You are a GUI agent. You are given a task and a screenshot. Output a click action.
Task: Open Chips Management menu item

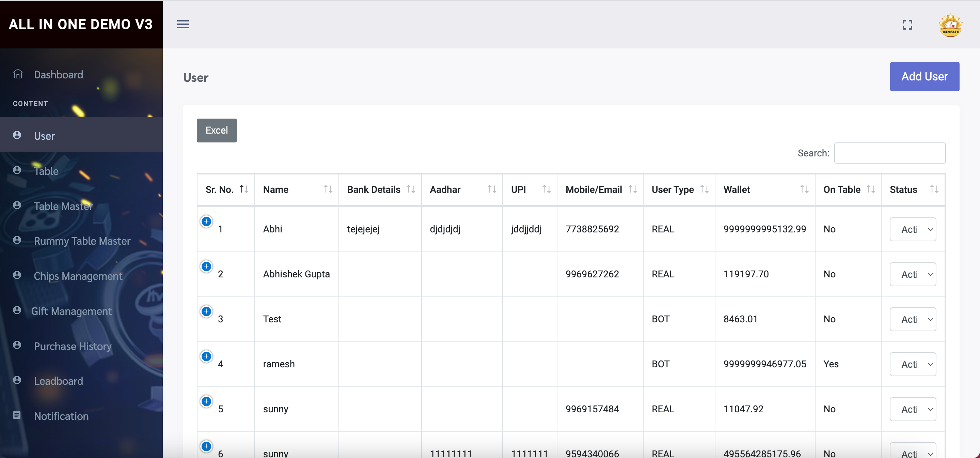tap(78, 276)
